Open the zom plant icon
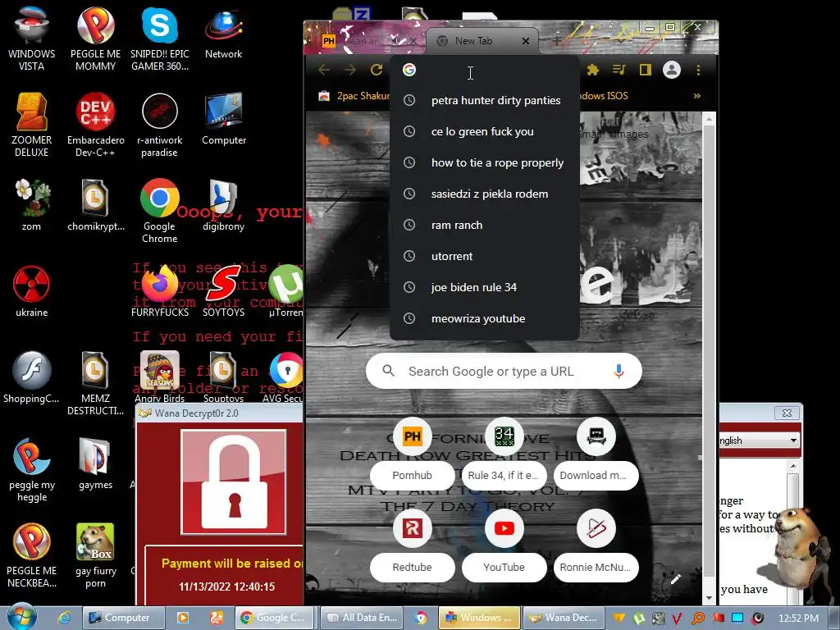Screen dimensions: 840x630 (32, 204)
